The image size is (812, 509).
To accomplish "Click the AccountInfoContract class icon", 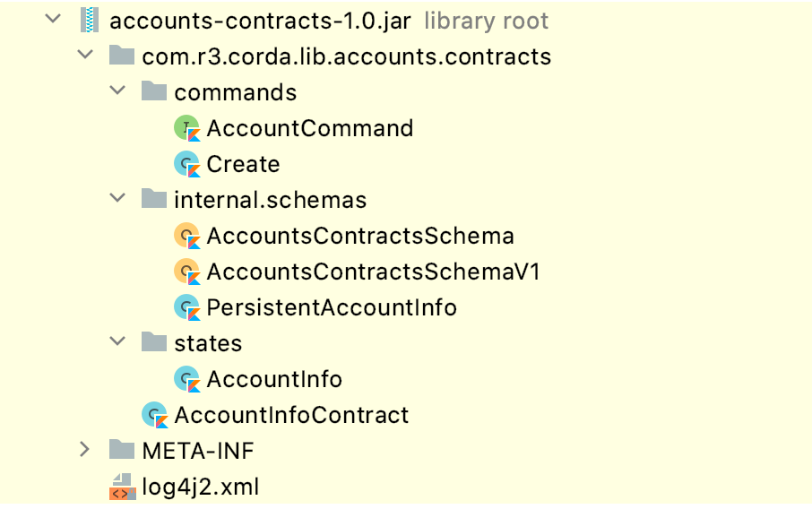I will (155, 415).
